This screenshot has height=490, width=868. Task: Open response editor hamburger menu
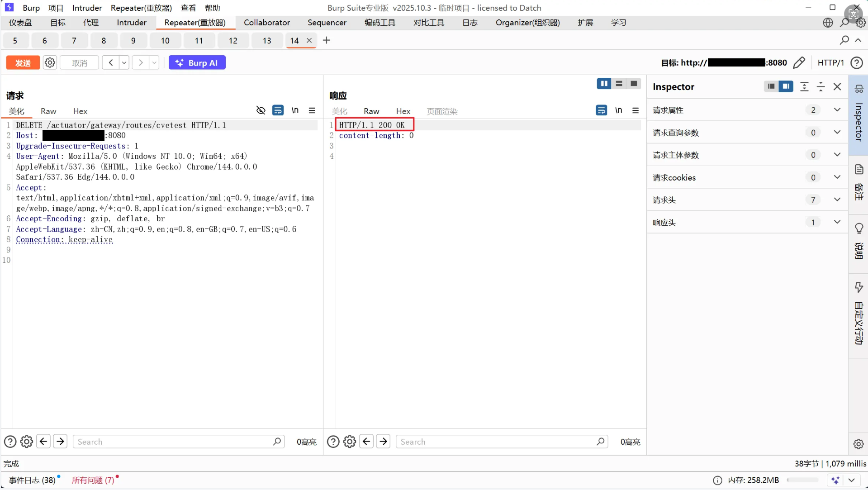[x=636, y=110]
